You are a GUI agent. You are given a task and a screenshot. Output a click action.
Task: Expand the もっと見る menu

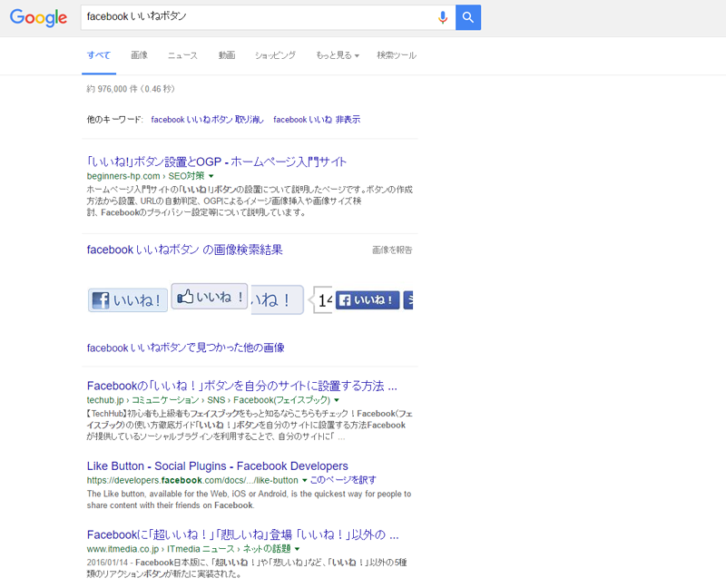(x=338, y=55)
